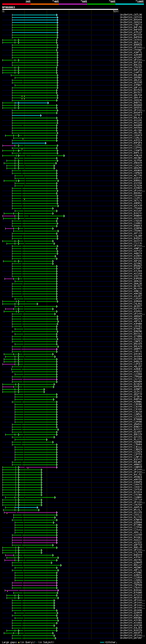Select hit label UniRef100_B6TSS9
This screenshot has height=644, width=146.
click(x=131, y=35)
